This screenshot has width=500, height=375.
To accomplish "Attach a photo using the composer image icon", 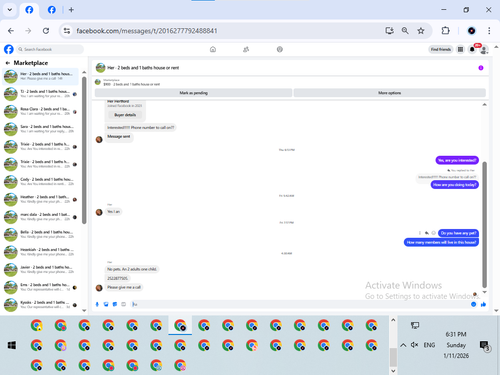I will click(106, 304).
